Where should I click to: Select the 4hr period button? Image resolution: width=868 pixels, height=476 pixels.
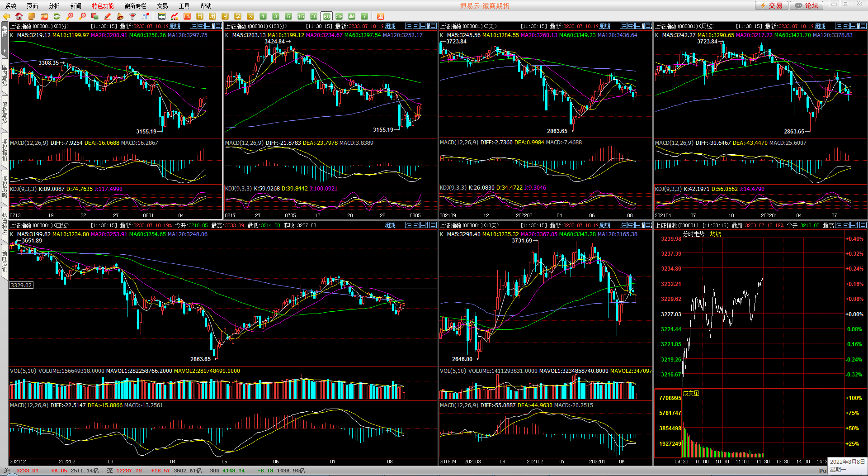pyautogui.click(x=352, y=16)
